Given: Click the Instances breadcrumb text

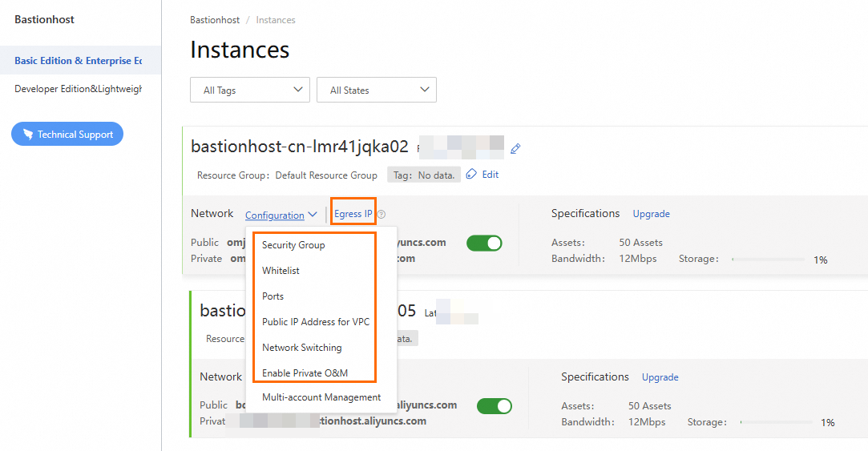Looking at the screenshot, I should [x=276, y=20].
